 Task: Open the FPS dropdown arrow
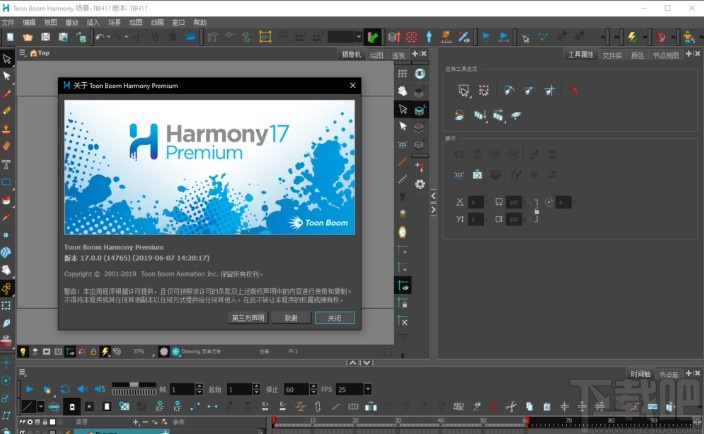(x=368, y=389)
